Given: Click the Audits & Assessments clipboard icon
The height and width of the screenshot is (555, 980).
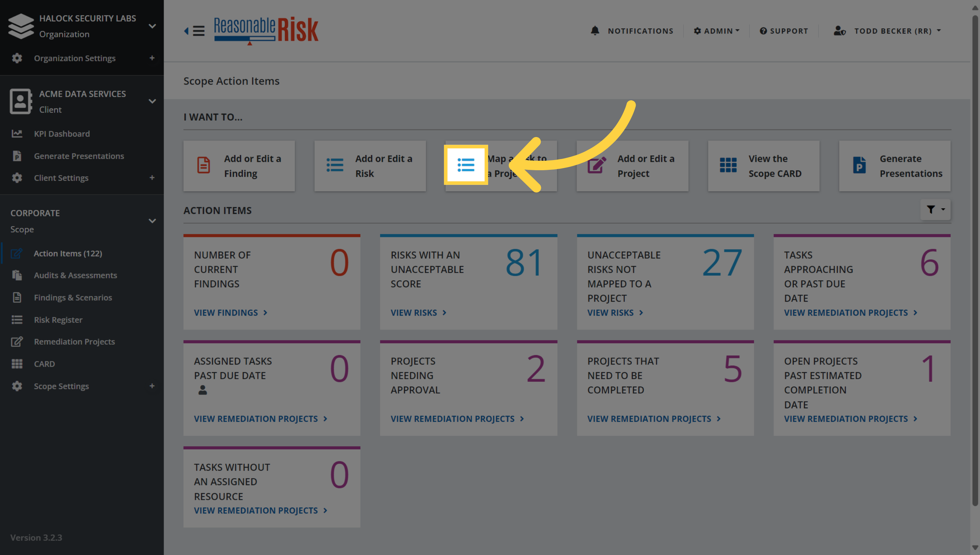Looking at the screenshot, I should click(x=17, y=275).
